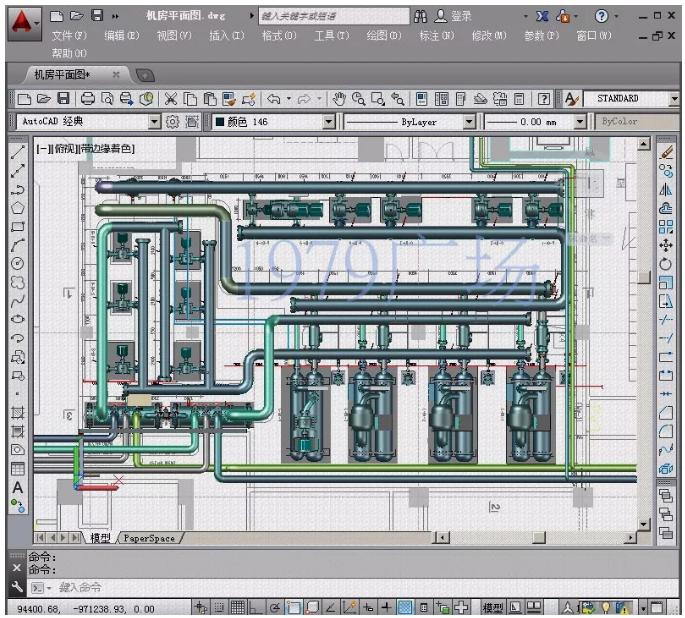
Task: Expand the 0.00 mm lineweight dropdown
Action: click(580, 122)
